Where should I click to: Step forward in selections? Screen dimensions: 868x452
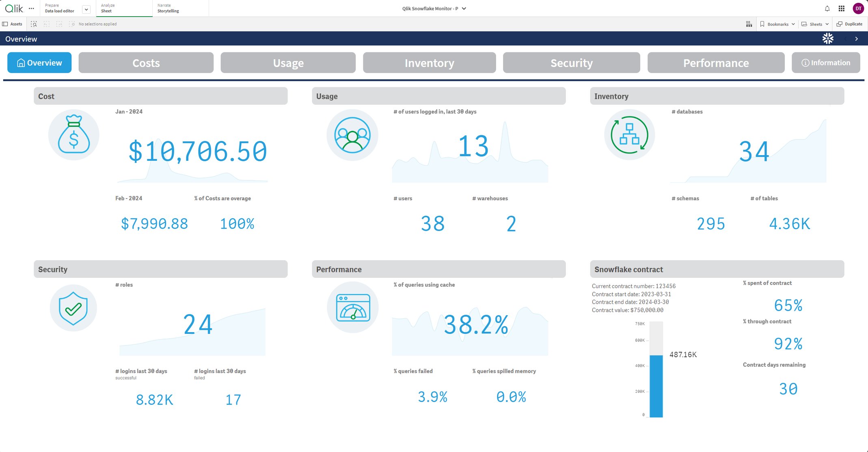(59, 24)
